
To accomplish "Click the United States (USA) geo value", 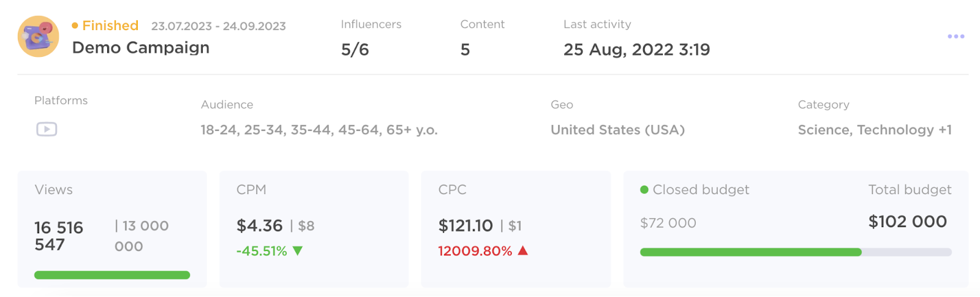I will coord(617,130).
